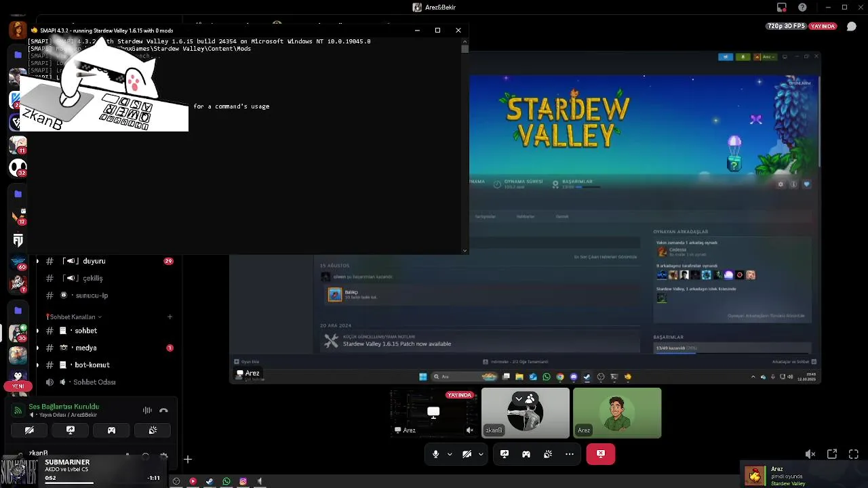868x488 pixels.
Task: Open game settings gear on Steam page
Action: 781,184
